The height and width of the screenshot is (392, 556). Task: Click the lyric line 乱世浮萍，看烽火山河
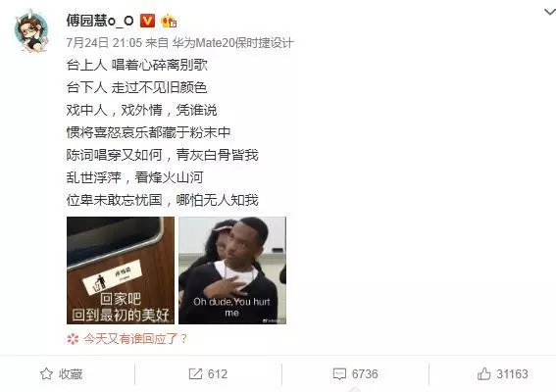(x=134, y=177)
